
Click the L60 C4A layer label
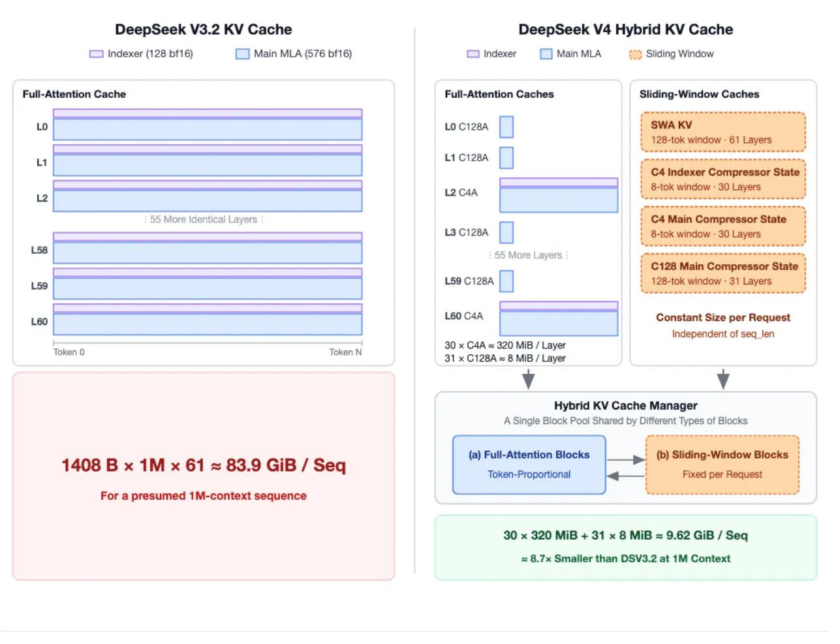[x=463, y=316]
